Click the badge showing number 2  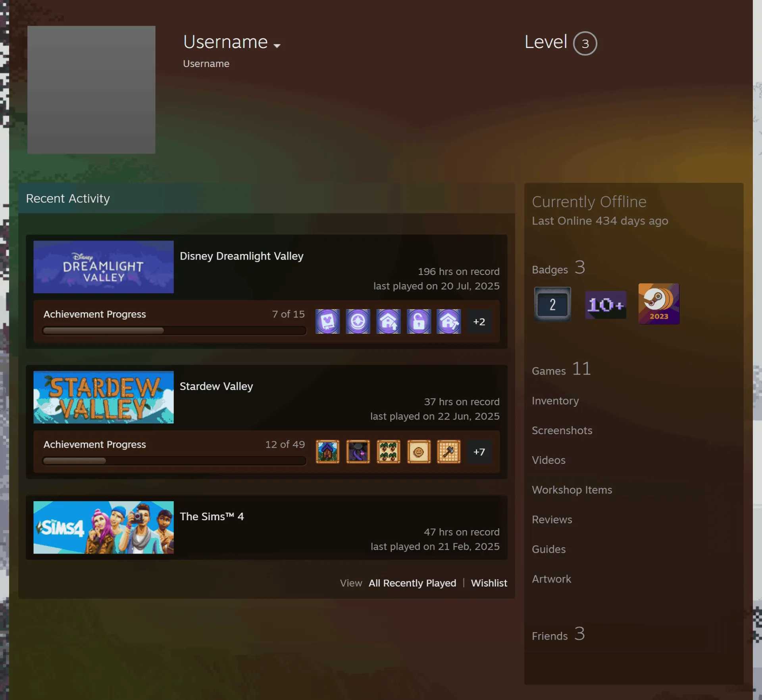552,304
